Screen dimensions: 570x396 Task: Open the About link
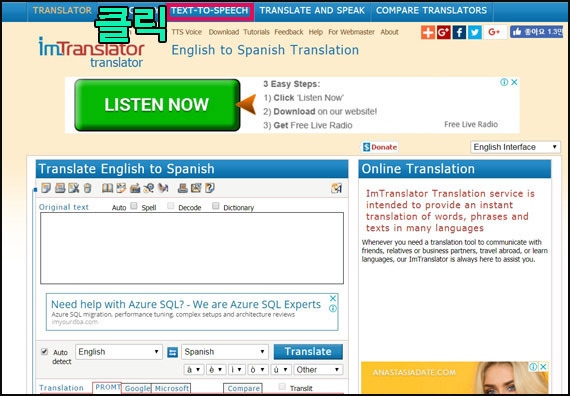[x=389, y=32]
